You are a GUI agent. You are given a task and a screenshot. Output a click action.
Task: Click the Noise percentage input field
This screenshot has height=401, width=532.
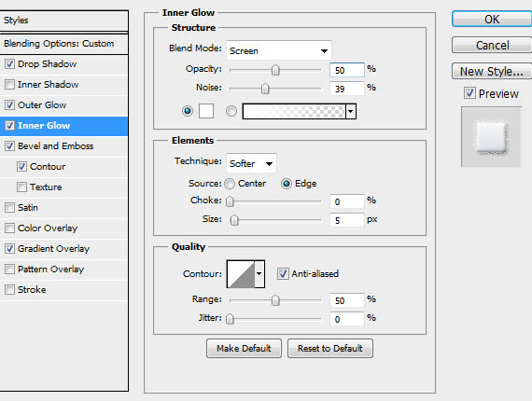(x=347, y=89)
